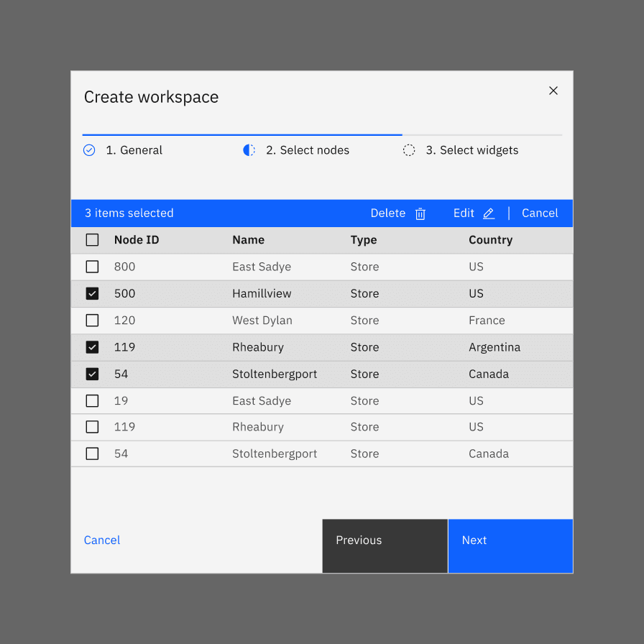Click the trash icon next to Delete
644x644 pixels.
coord(420,213)
